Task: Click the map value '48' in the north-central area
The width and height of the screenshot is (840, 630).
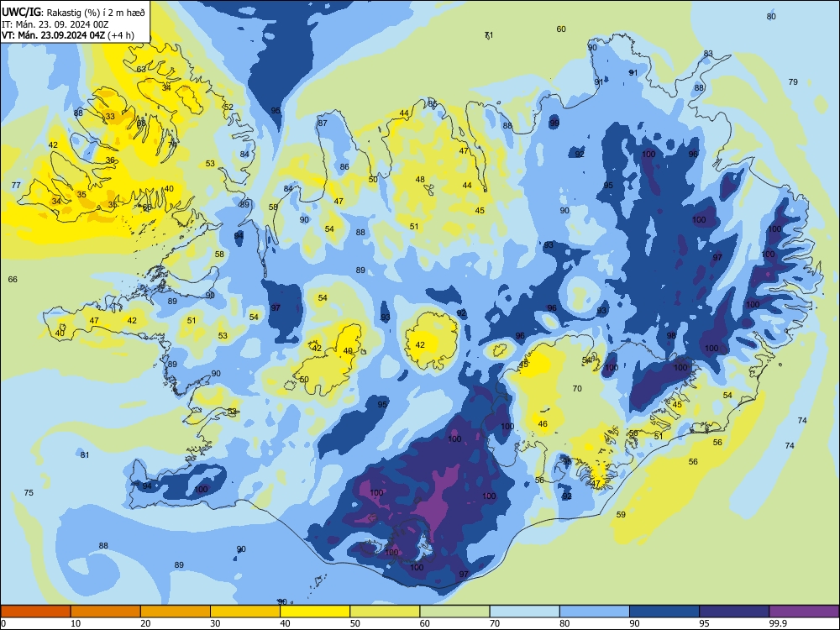Action: pos(421,180)
